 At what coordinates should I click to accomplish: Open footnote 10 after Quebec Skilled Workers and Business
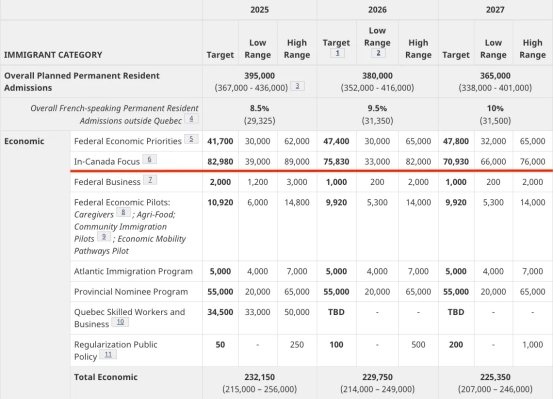tap(120, 322)
